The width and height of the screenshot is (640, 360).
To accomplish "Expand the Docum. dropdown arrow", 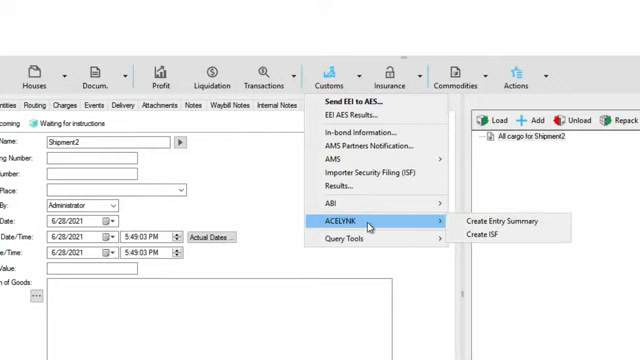I will pyautogui.click(x=125, y=76).
